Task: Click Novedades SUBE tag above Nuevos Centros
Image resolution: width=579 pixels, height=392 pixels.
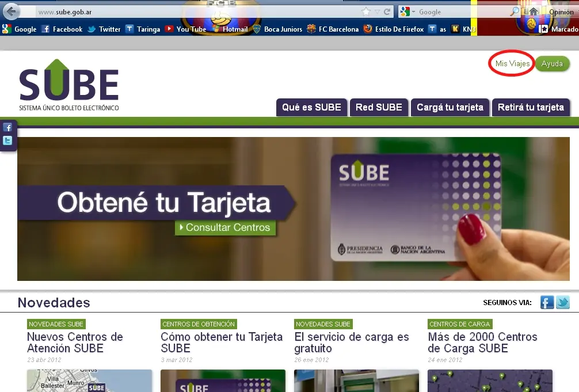Action: tap(56, 324)
